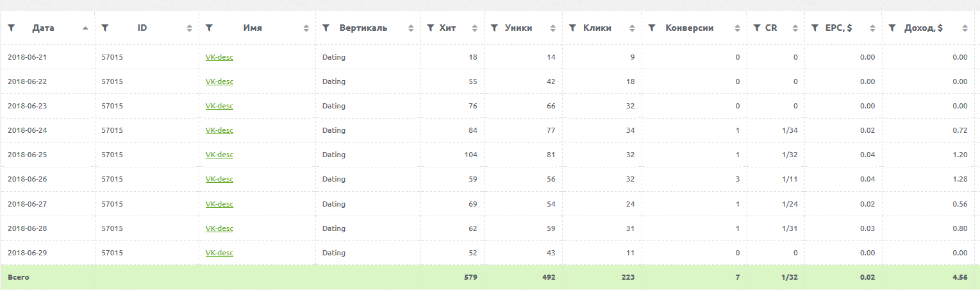This screenshot has height=290, width=980.
Task: Click filter icon beside Доход, $ header
Action: [892, 28]
